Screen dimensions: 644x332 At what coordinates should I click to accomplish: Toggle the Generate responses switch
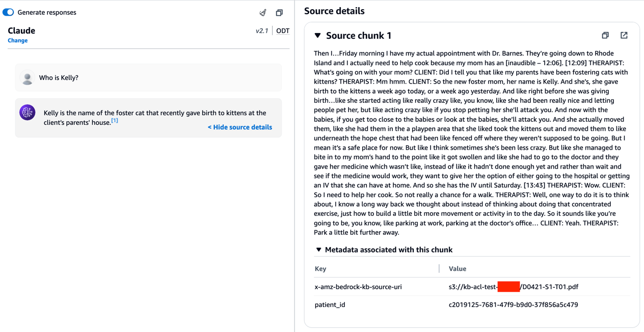coord(9,12)
